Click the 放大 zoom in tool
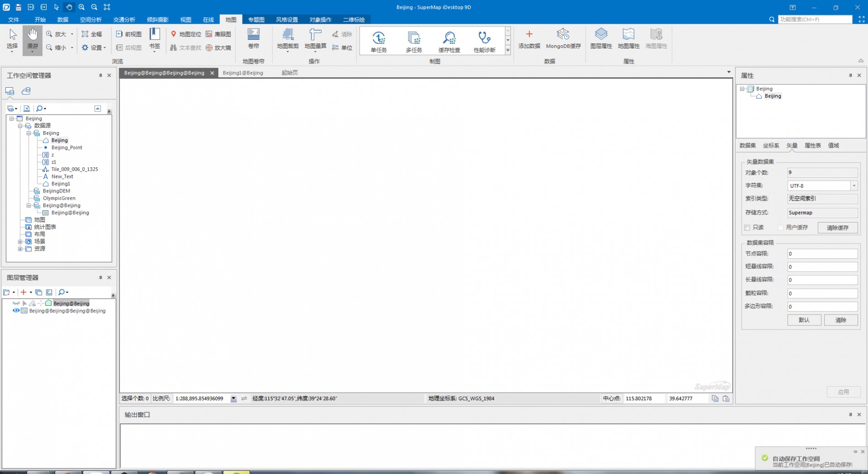868x474 pixels. (x=57, y=34)
